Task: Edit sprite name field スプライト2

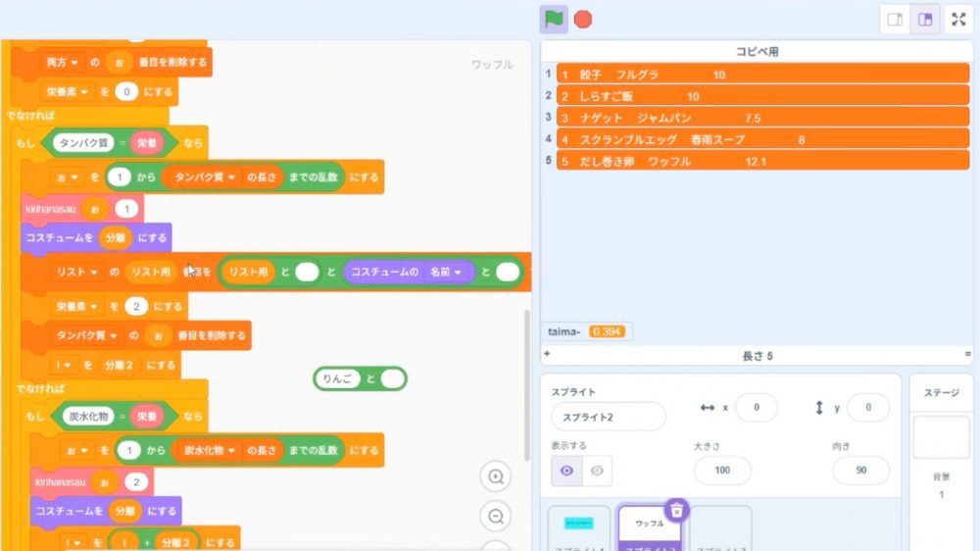Action: point(609,417)
